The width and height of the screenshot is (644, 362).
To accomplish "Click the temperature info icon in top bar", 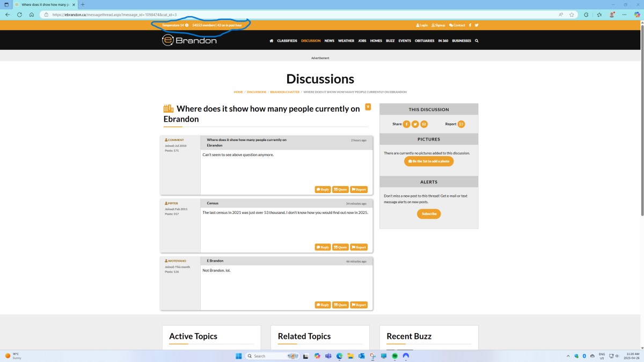I will click(x=187, y=25).
